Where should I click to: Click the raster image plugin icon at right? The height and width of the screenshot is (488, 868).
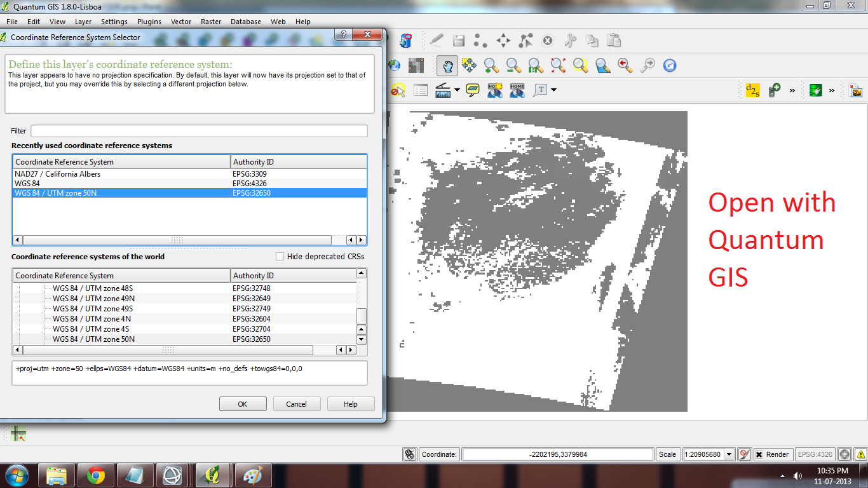tap(856, 90)
